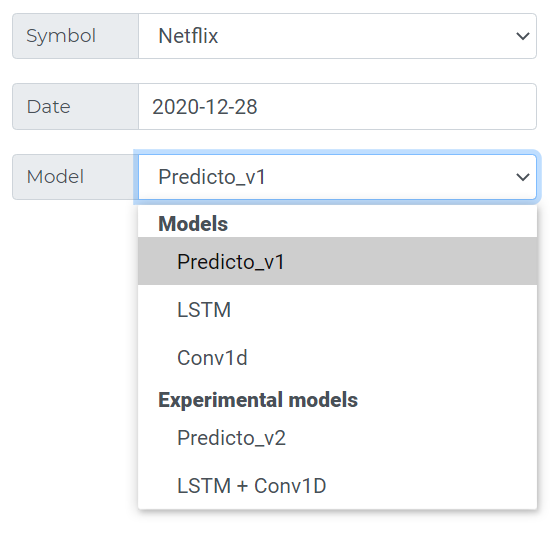Collapse the Model select box showing Predicto_v1
553x544 pixels.
point(338,177)
